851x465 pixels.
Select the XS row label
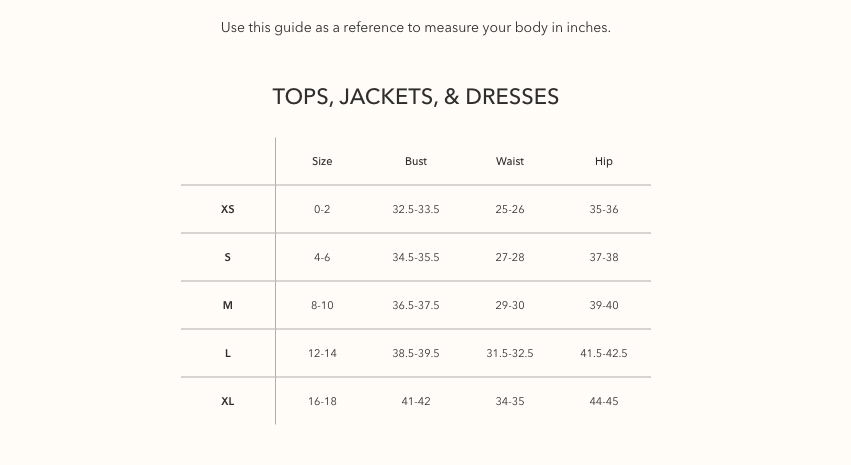pos(228,210)
